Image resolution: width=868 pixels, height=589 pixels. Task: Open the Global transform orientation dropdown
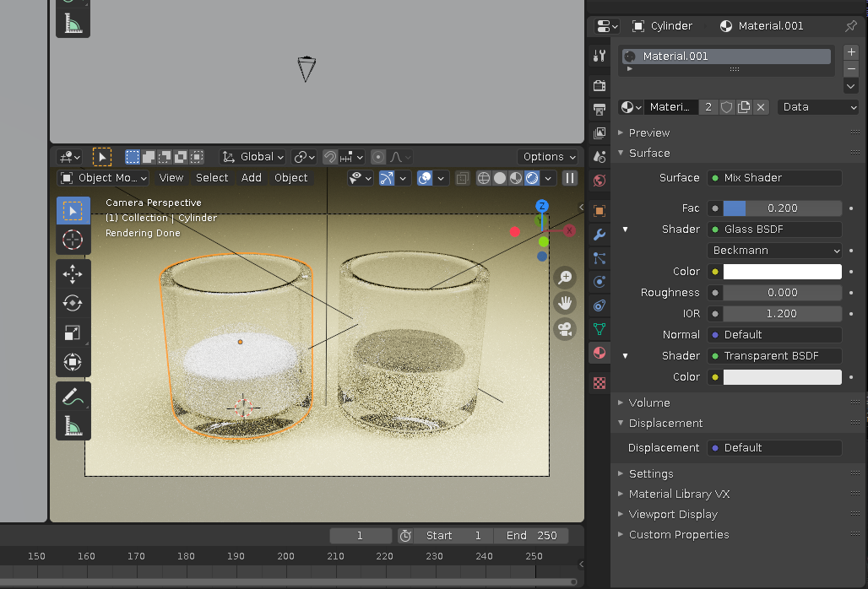coord(253,157)
